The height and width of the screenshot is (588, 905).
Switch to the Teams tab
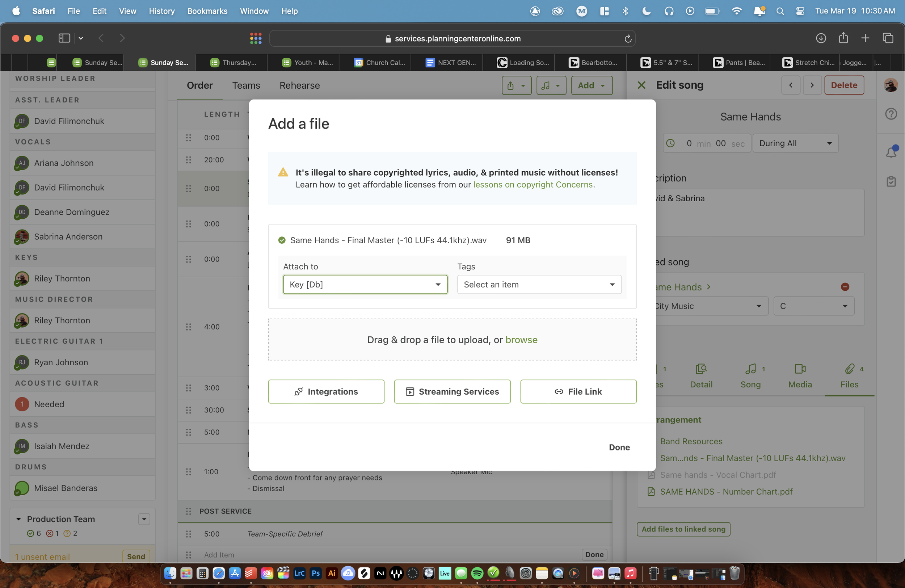[x=246, y=85]
